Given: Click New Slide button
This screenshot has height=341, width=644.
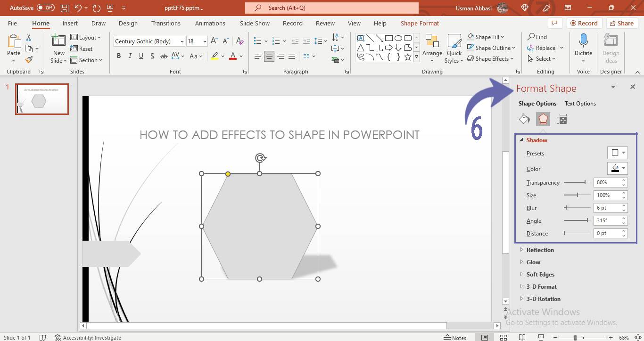Looking at the screenshot, I should click(x=59, y=48).
